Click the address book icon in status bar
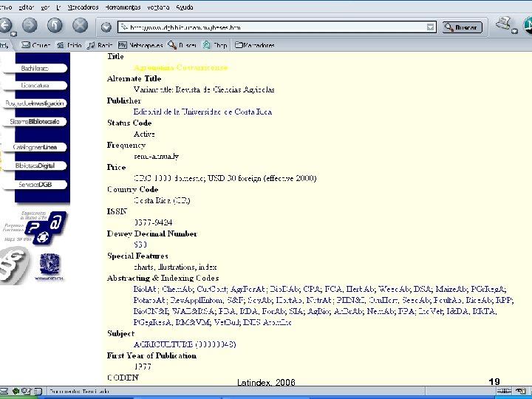The width and height of the screenshot is (532, 399). coord(38,391)
